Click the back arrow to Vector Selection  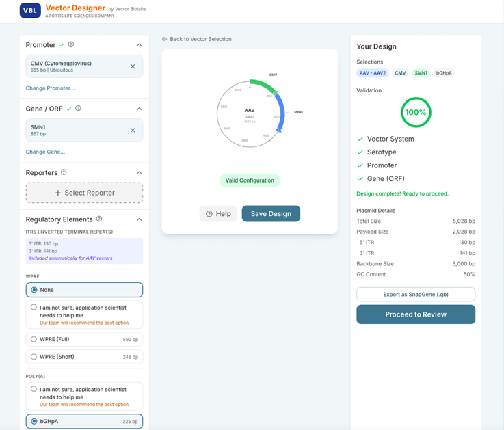click(x=165, y=39)
